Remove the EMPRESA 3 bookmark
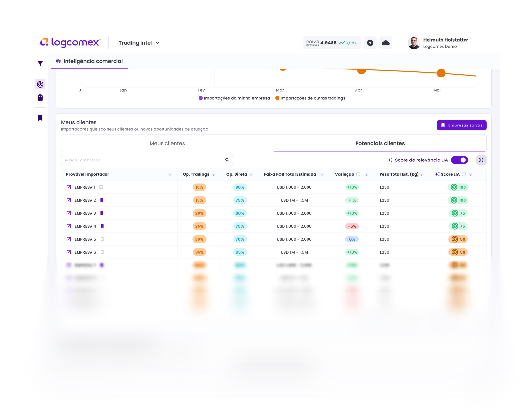Viewport: 532px width, 415px height. coord(102,213)
